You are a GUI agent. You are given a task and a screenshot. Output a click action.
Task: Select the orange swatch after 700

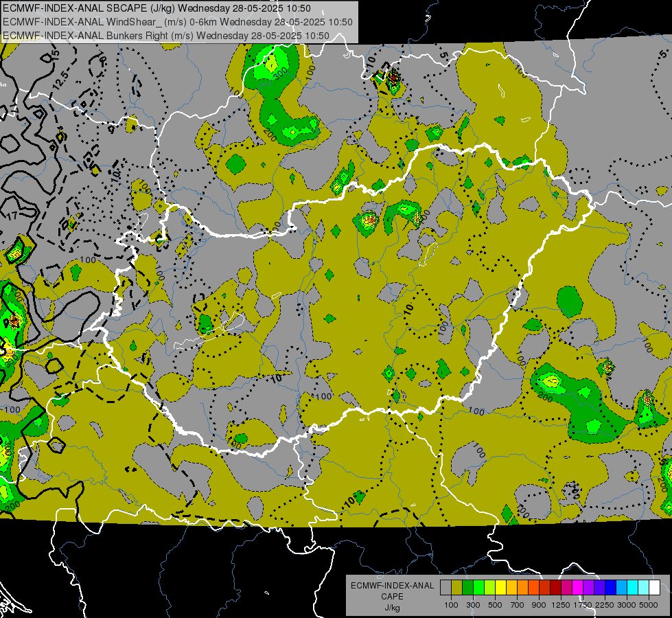click(522, 587)
